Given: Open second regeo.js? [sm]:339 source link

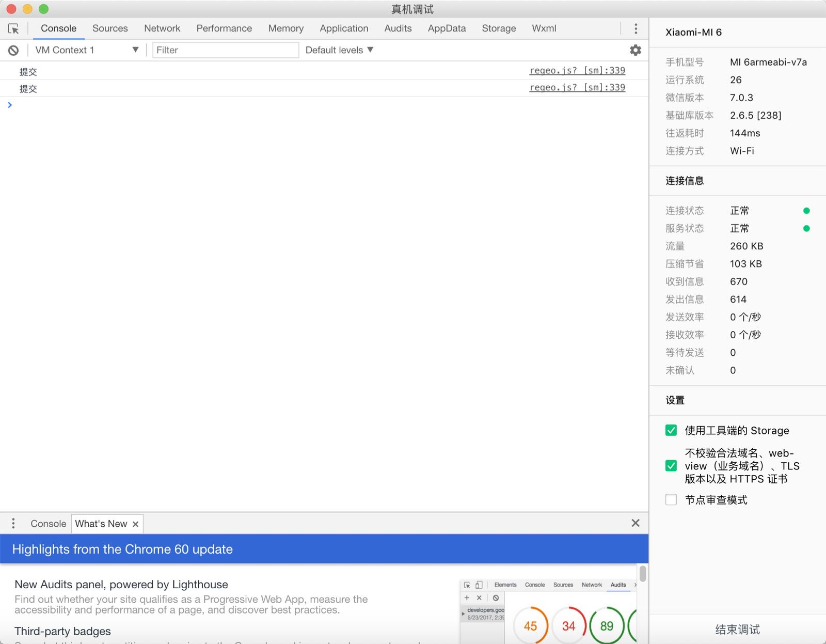Looking at the screenshot, I should point(577,88).
